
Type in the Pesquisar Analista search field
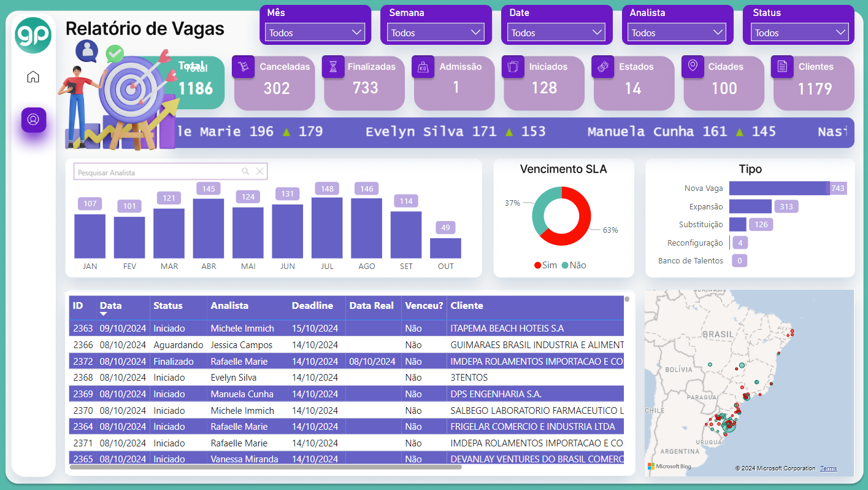point(156,173)
